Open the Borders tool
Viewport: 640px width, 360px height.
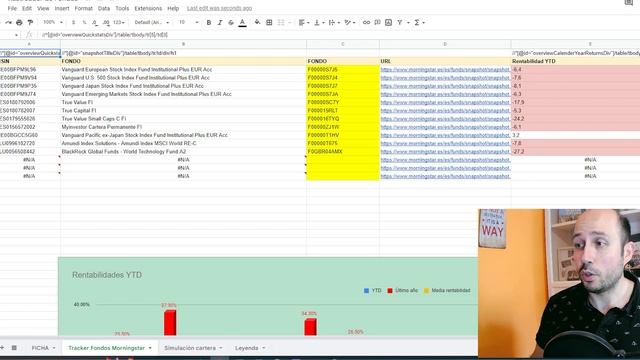tap(269, 22)
